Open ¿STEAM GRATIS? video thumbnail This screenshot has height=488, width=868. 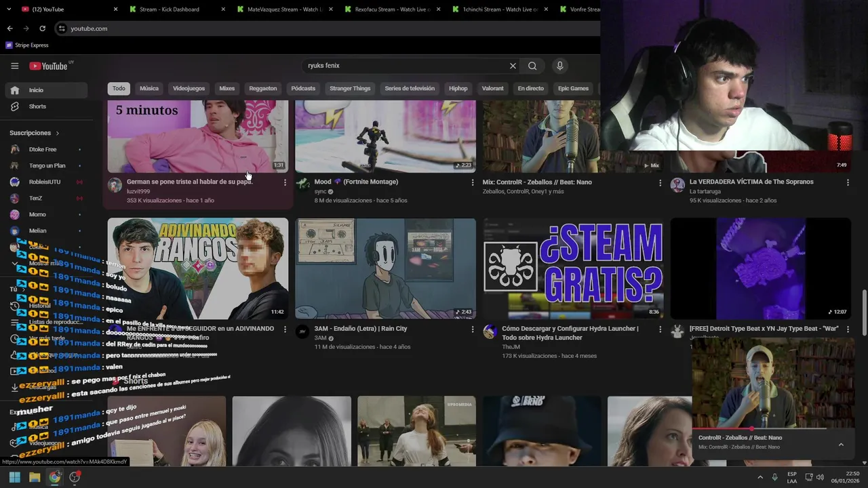(573, 268)
